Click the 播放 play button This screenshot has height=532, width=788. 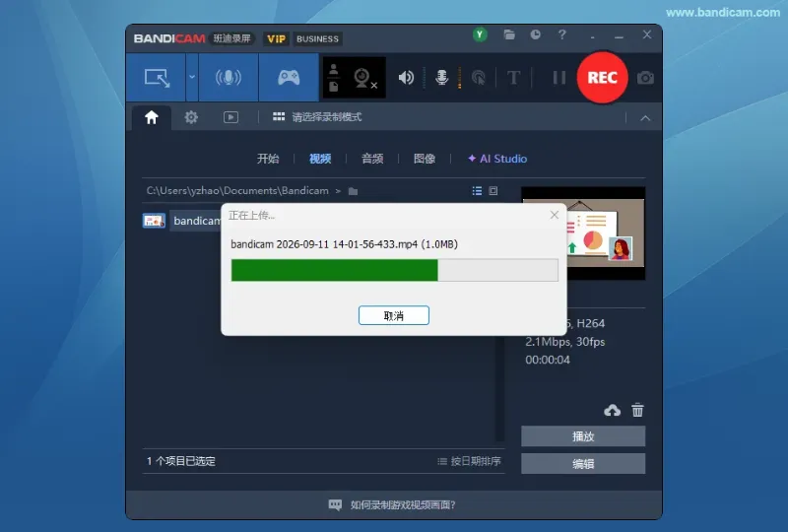click(583, 436)
